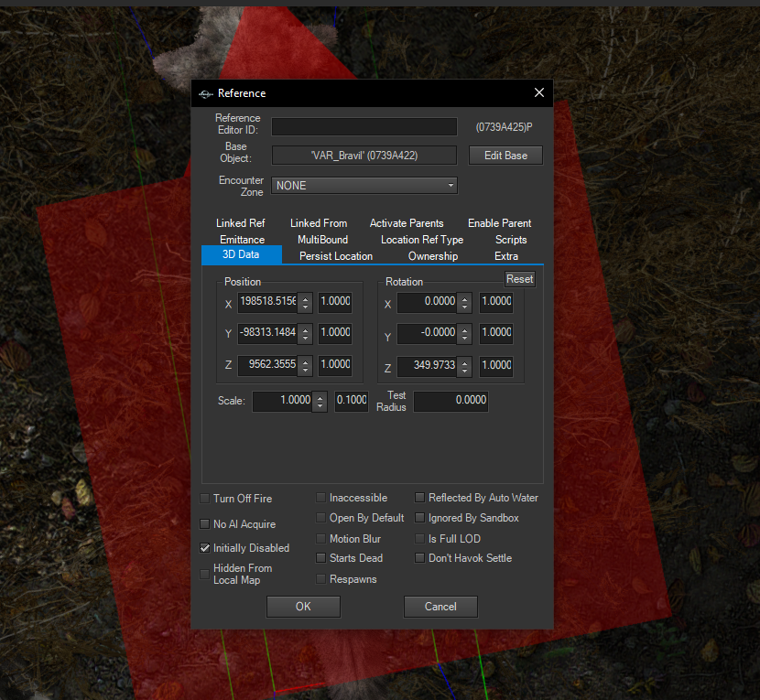Click the Rotation Y spinner arrows
The image size is (760, 700).
[x=464, y=334]
